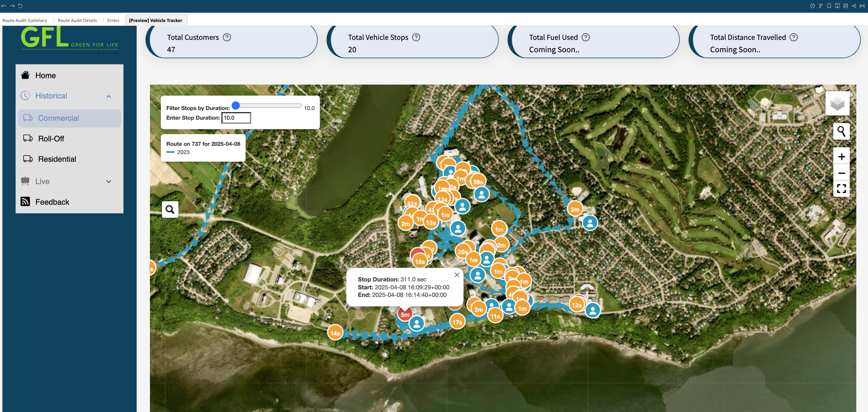Click the Filter Stops by Duration slider handle
The image size is (868, 412).
click(x=236, y=106)
